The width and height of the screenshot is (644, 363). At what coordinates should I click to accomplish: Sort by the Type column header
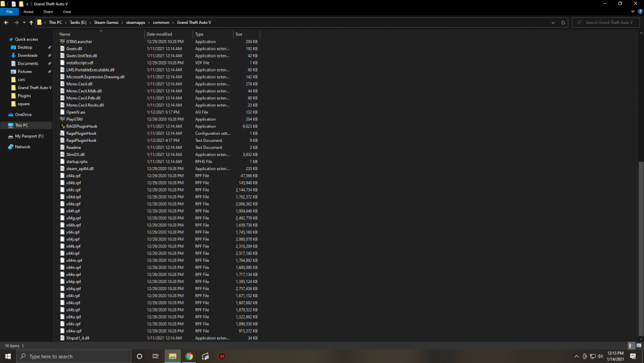213,34
